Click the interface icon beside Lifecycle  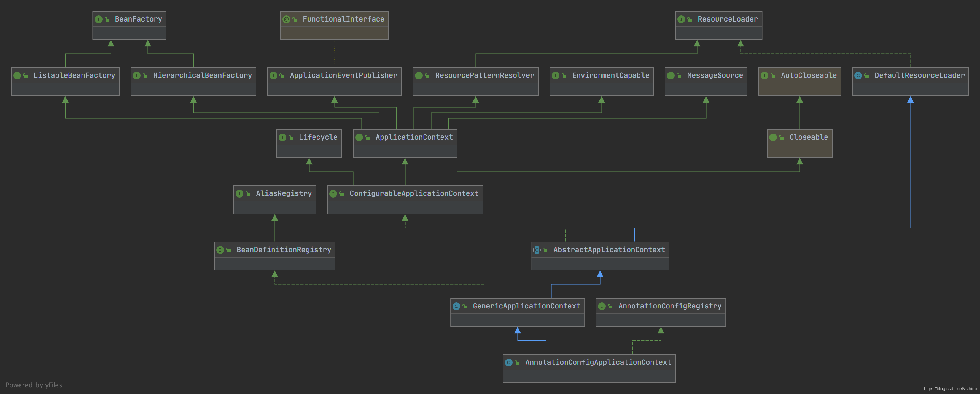tap(282, 137)
